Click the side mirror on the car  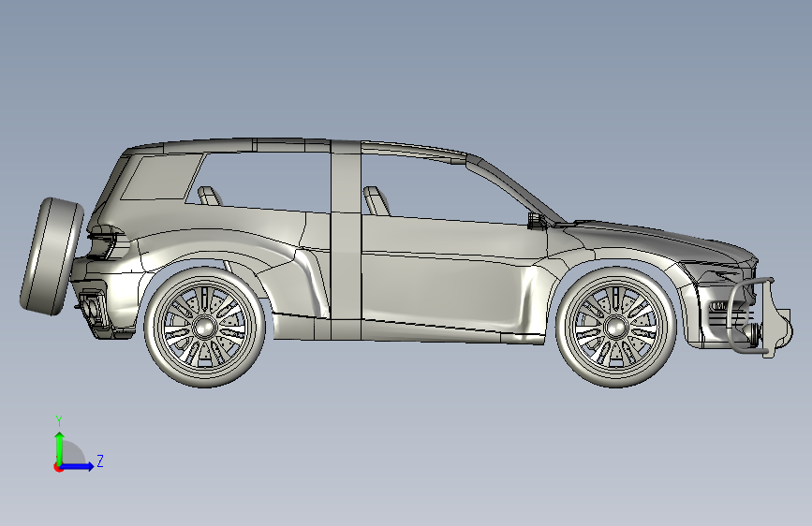tap(537, 220)
